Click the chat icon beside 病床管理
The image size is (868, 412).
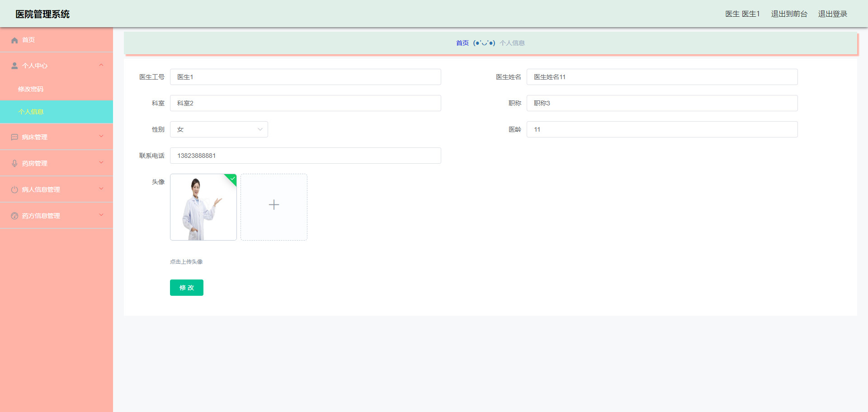(x=14, y=137)
